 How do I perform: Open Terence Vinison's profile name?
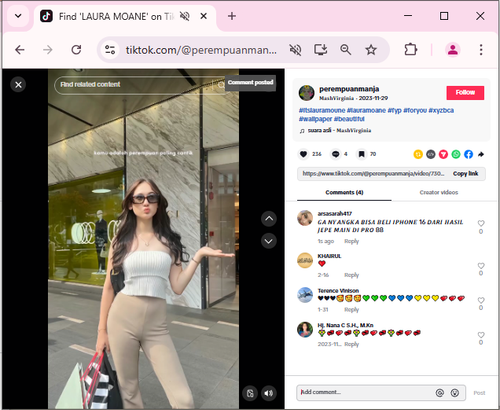tap(338, 291)
